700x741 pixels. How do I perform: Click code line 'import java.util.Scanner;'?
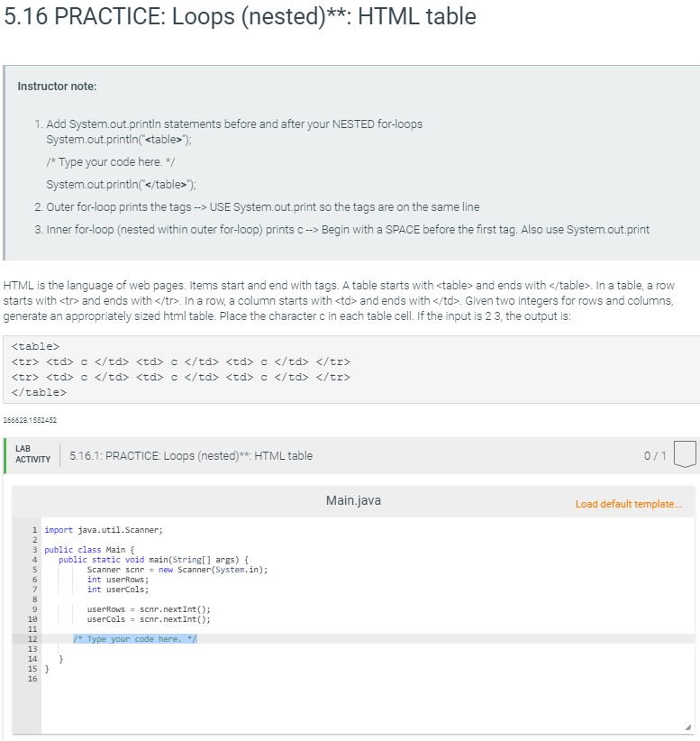tap(104, 530)
